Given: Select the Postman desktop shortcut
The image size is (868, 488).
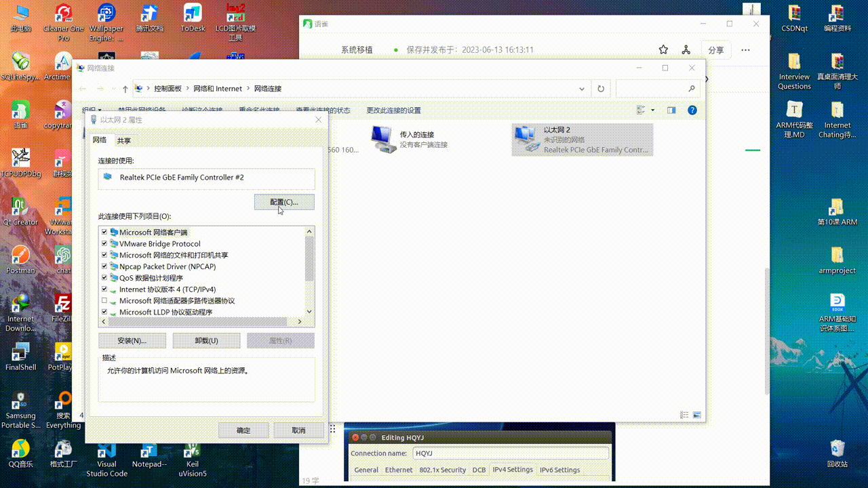Looking at the screenshot, I should point(21,260).
